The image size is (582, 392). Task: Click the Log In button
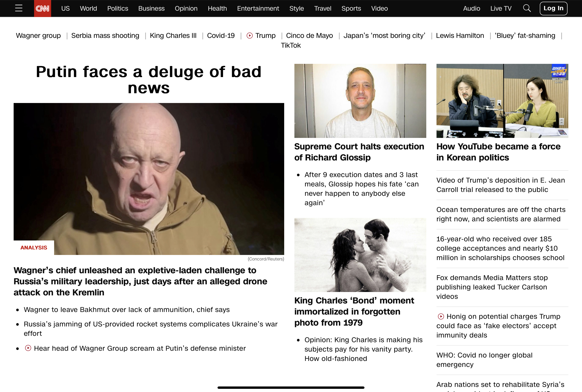pyautogui.click(x=553, y=8)
